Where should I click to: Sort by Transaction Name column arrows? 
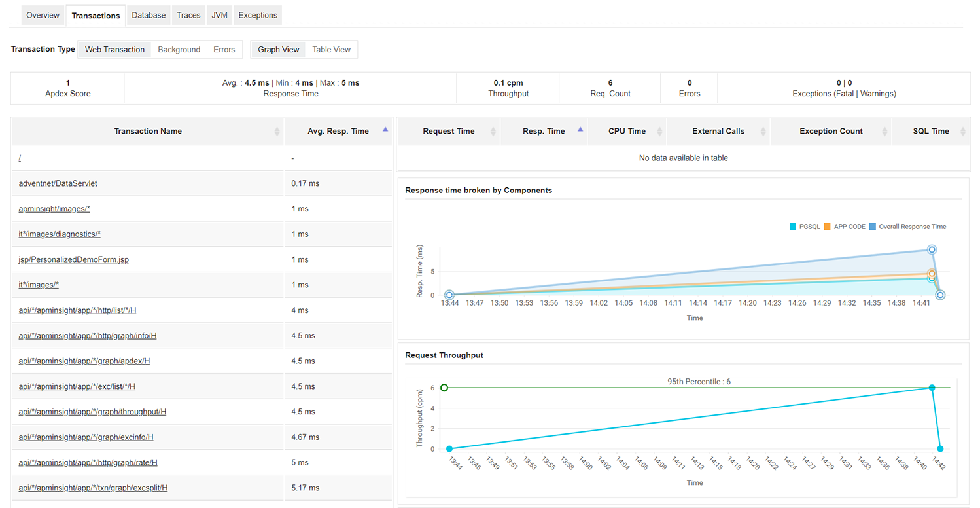277,132
